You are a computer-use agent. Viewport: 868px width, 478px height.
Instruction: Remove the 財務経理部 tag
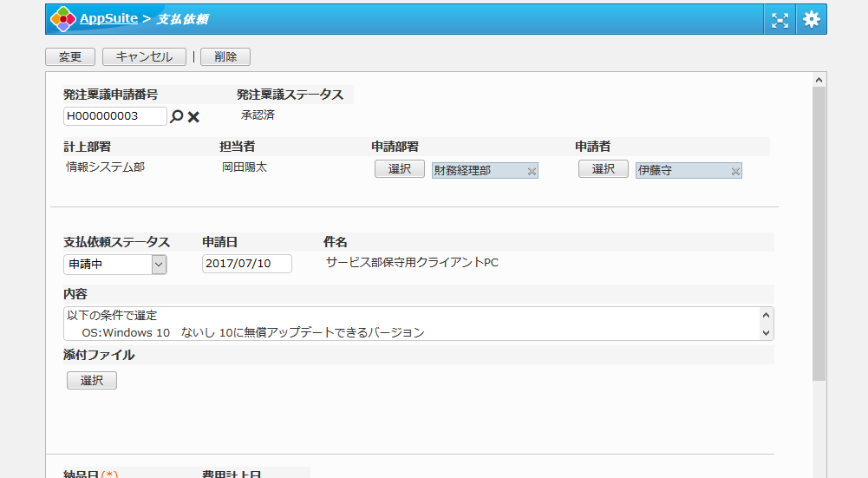pyautogui.click(x=532, y=172)
